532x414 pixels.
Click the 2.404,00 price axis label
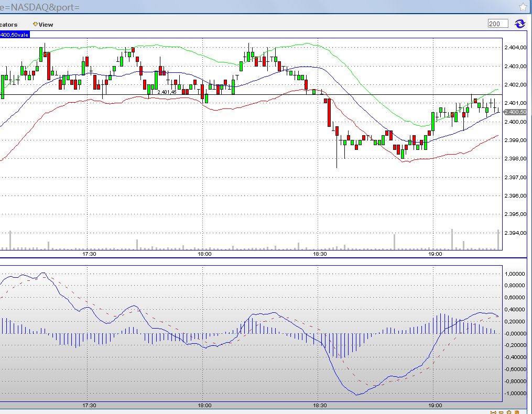click(x=514, y=47)
